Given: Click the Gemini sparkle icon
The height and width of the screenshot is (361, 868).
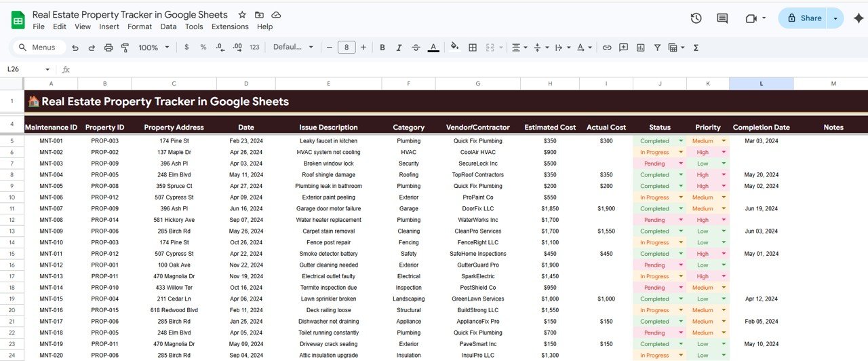Looking at the screenshot, I should [858, 18].
